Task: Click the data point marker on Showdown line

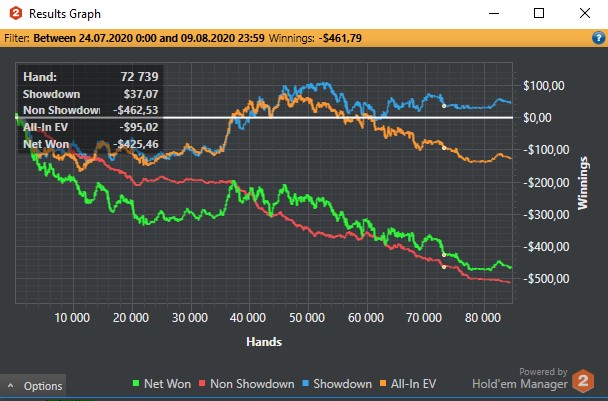Action: tap(444, 106)
